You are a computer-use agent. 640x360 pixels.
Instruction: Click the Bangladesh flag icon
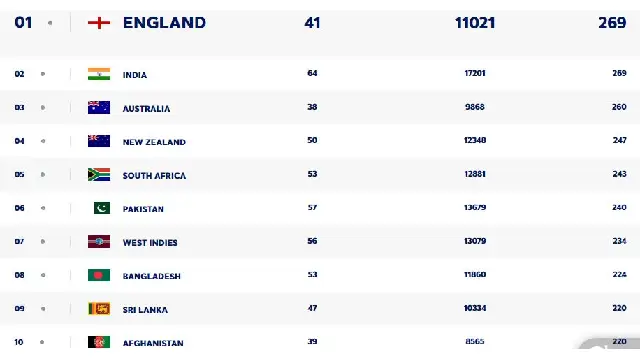coord(99,275)
